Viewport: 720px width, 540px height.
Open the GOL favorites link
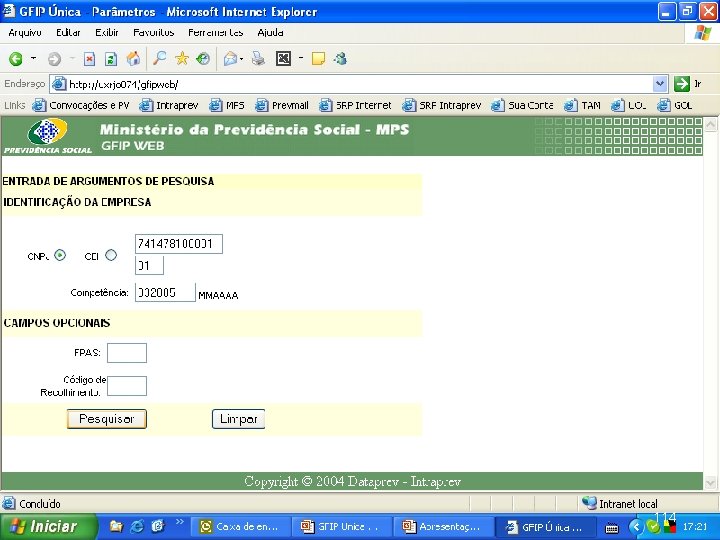click(x=675, y=105)
